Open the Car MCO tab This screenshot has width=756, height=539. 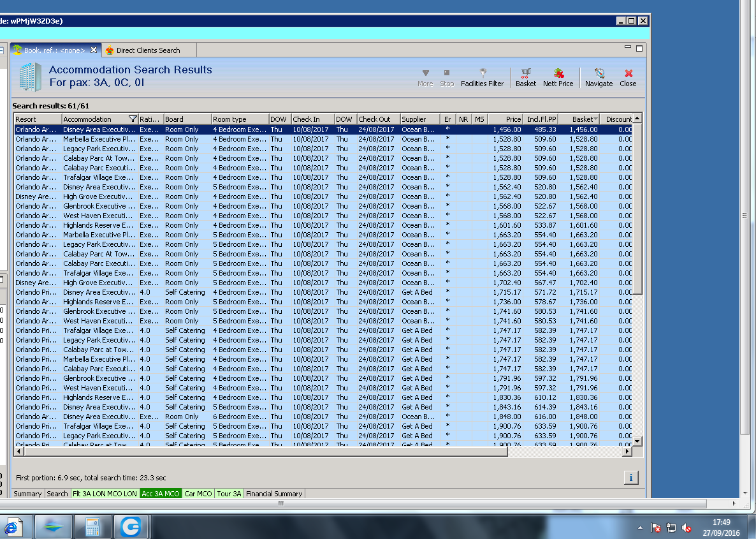(198, 494)
